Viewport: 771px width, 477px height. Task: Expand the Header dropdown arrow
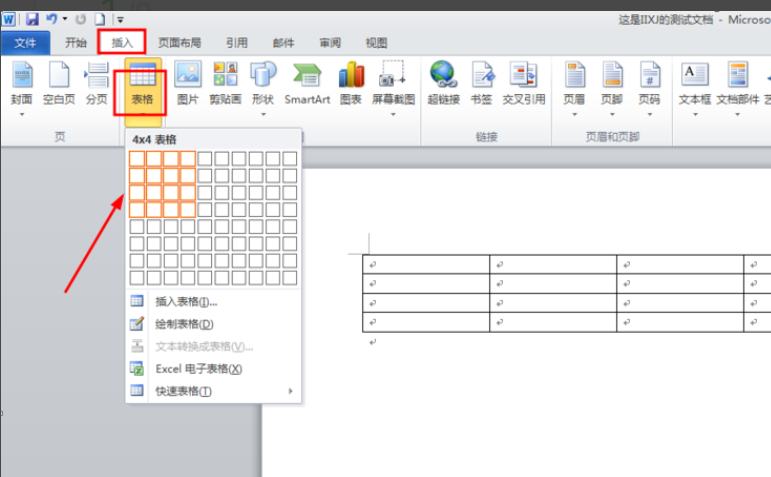[x=574, y=115]
